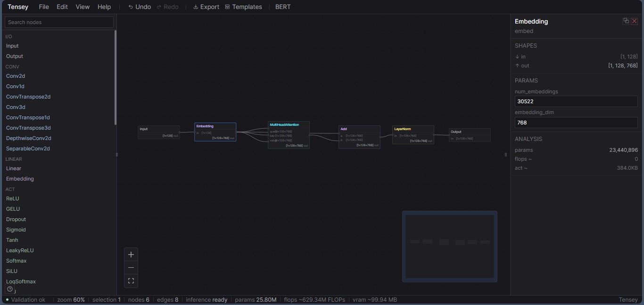644x305 pixels.
Task: Click the Search nodes field
Action: pos(59,22)
